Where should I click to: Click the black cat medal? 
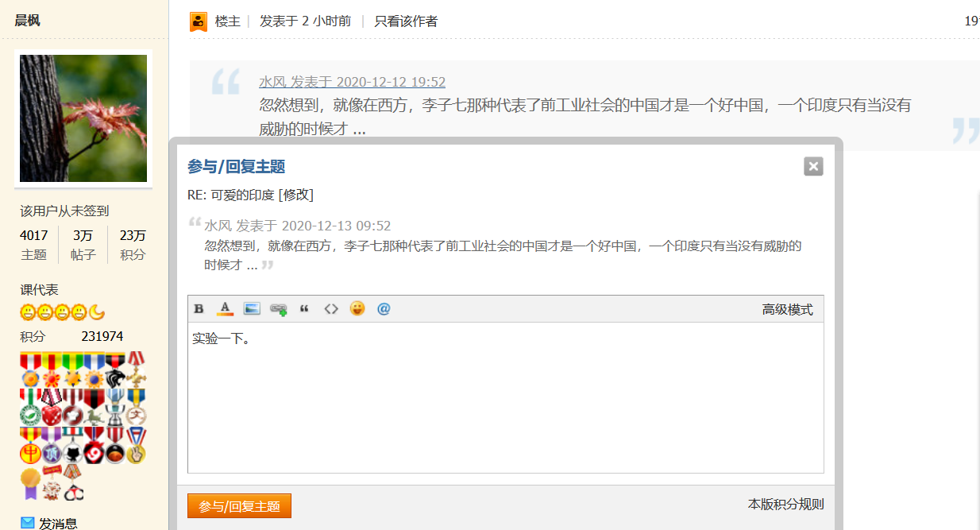click(72, 445)
